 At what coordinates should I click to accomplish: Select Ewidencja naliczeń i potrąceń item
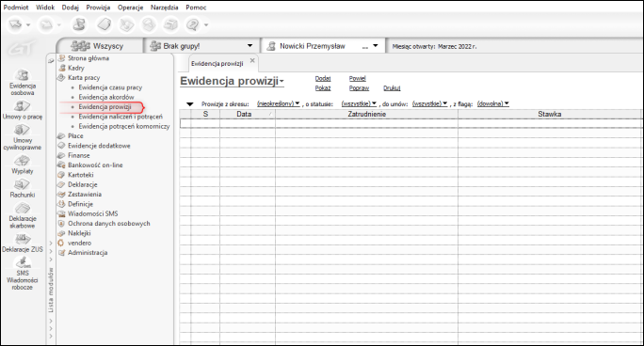coord(121,117)
